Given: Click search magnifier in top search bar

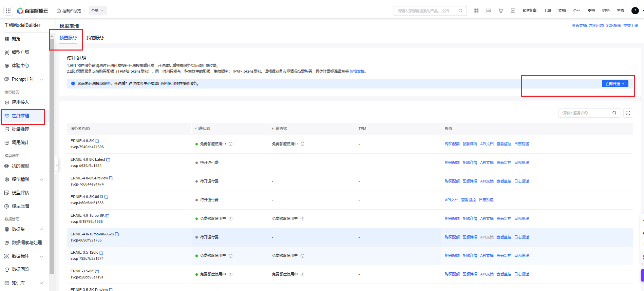Looking at the screenshot, I should (x=460, y=11).
